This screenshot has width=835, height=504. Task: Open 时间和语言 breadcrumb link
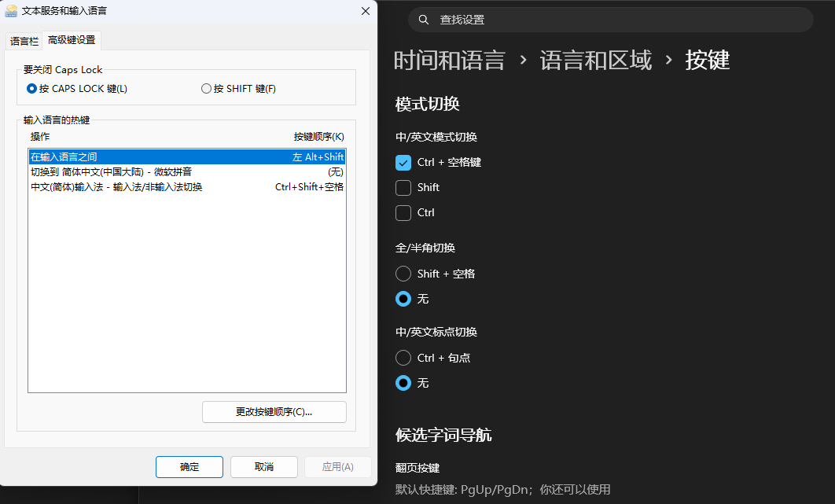tap(450, 60)
